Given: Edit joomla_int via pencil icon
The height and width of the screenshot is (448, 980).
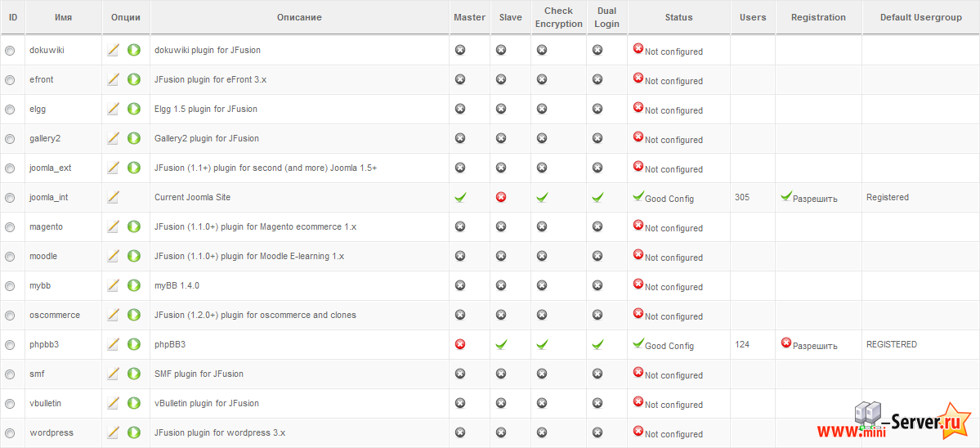Looking at the screenshot, I should [x=113, y=197].
